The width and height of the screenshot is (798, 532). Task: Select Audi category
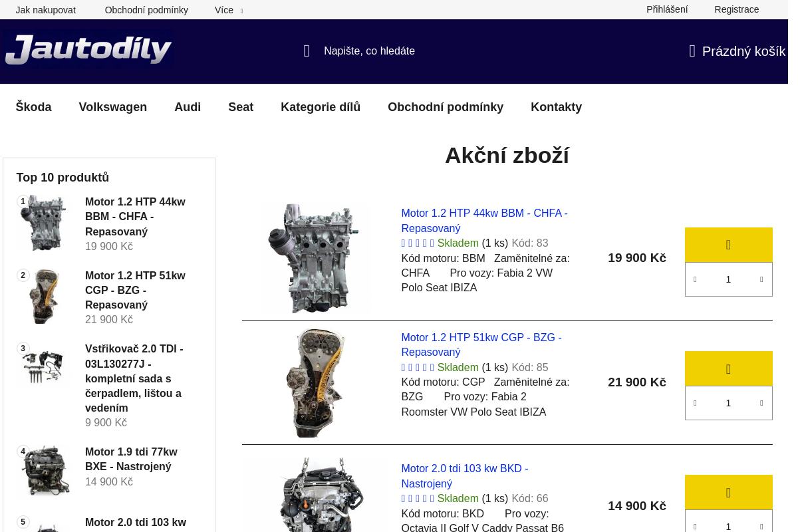[x=188, y=107]
